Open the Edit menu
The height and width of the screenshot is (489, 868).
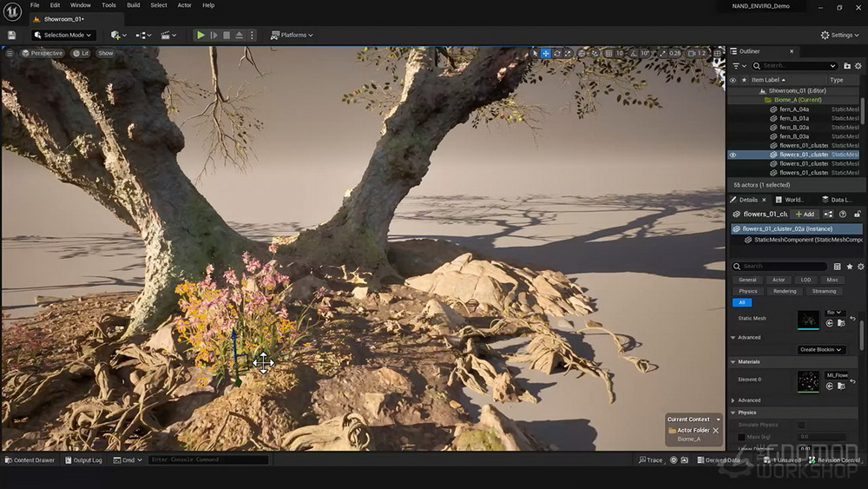[55, 5]
